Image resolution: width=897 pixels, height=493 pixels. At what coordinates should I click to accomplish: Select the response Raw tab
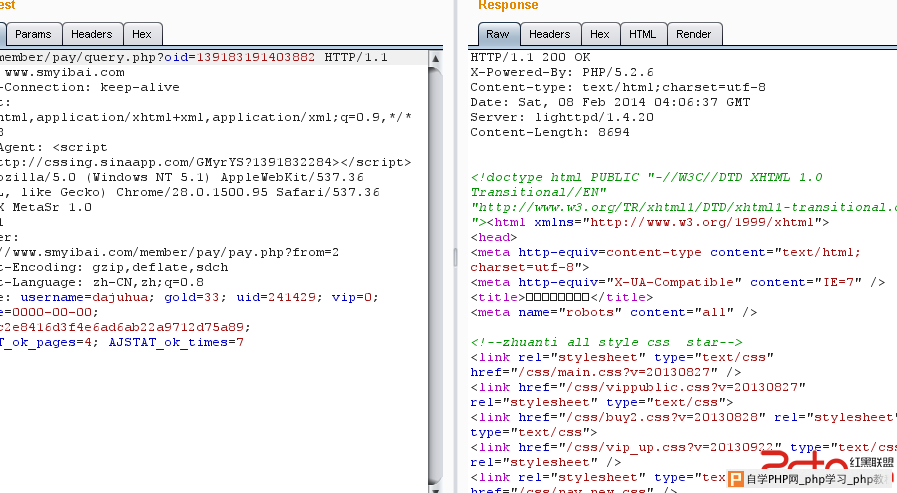tap(497, 34)
